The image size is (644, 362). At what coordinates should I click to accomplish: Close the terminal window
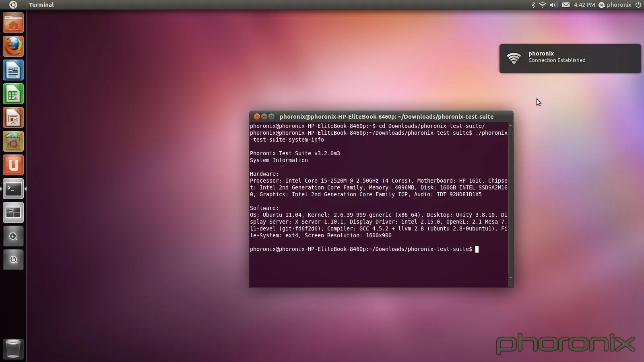pyautogui.click(x=257, y=116)
